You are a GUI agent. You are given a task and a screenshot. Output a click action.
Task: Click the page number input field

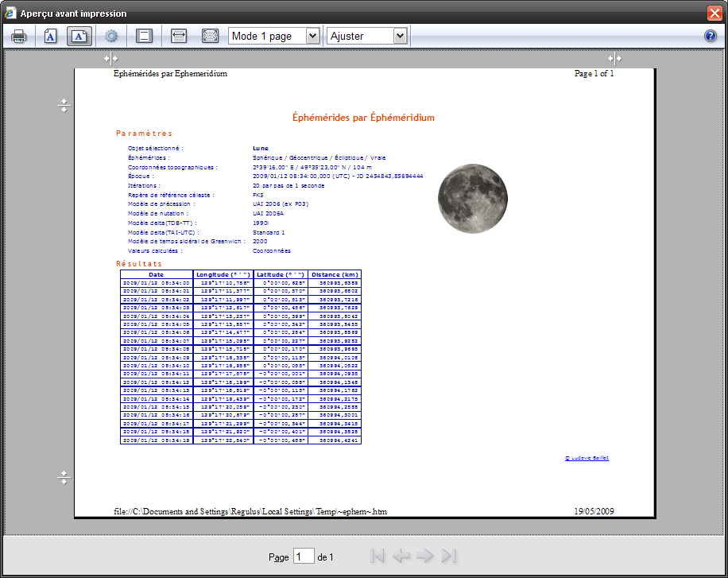(x=304, y=557)
